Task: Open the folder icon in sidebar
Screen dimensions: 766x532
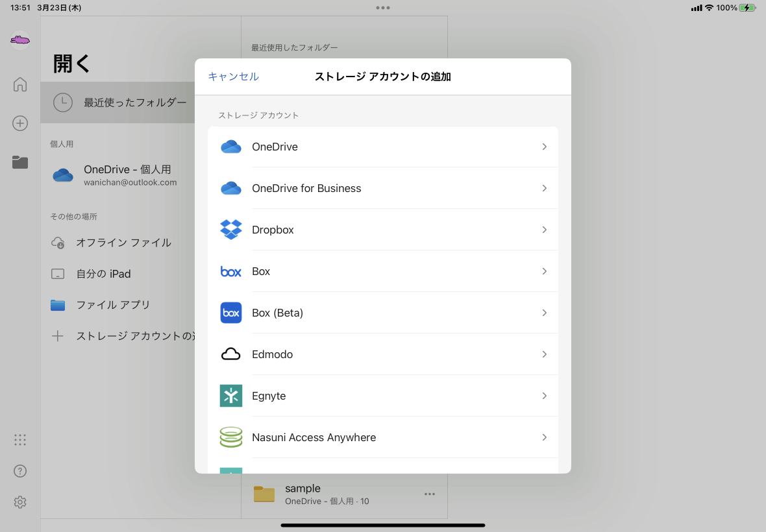Action: [x=20, y=162]
